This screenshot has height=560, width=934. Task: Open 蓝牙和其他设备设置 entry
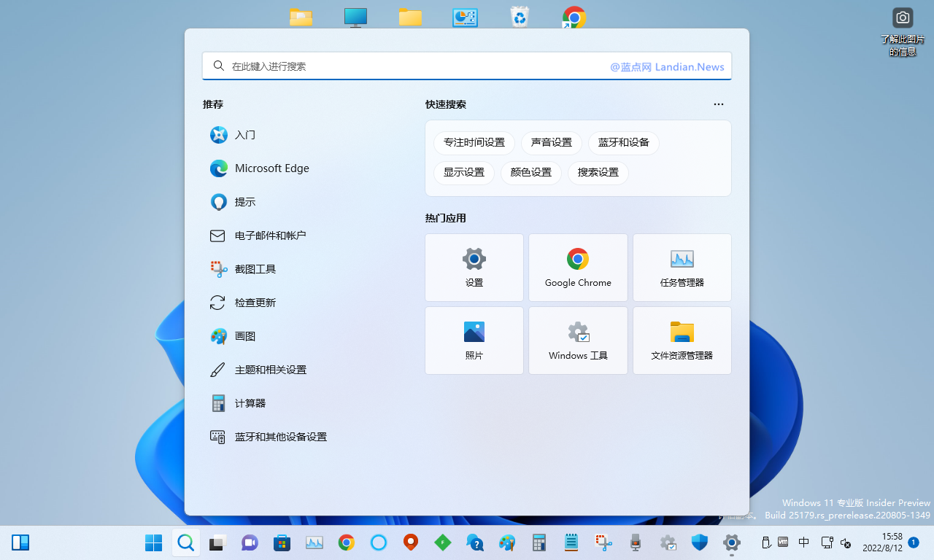point(306,437)
